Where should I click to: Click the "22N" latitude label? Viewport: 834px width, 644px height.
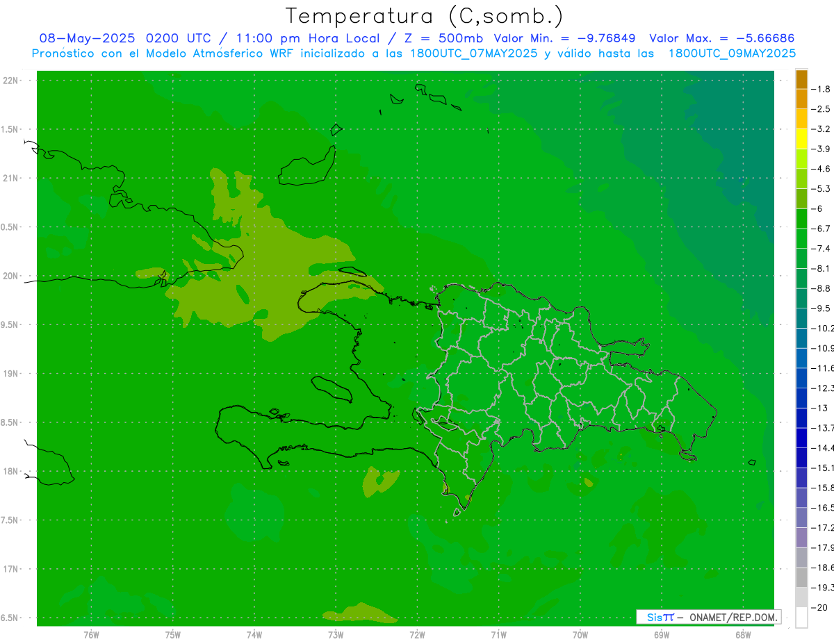point(10,81)
